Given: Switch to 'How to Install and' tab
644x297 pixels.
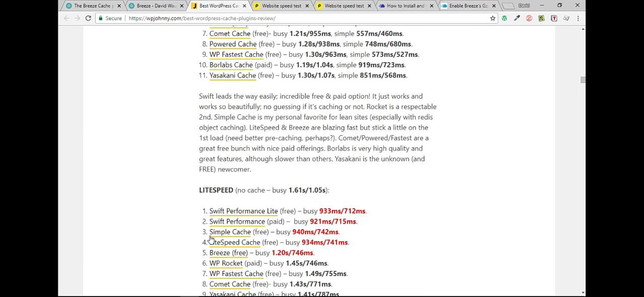Looking at the screenshot, I should [x=406, y=6].
